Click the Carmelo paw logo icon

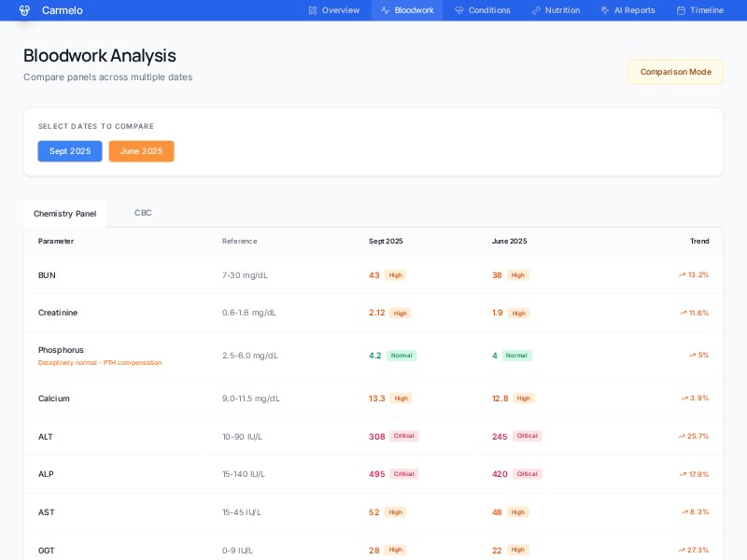[24, 10]
